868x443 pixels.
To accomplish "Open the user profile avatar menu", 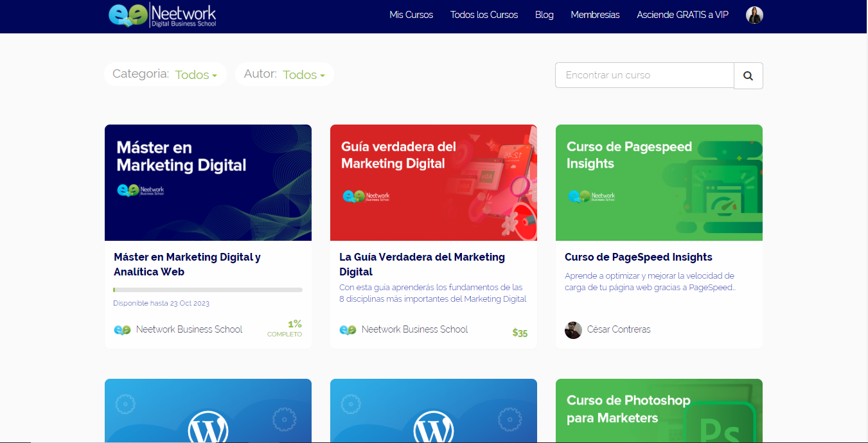I will click(754, 15).
